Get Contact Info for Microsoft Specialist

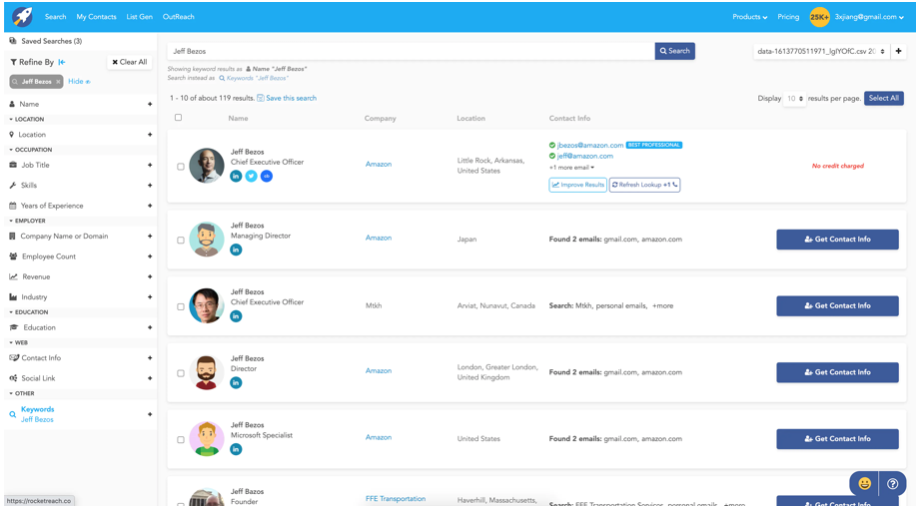[837, 439]
